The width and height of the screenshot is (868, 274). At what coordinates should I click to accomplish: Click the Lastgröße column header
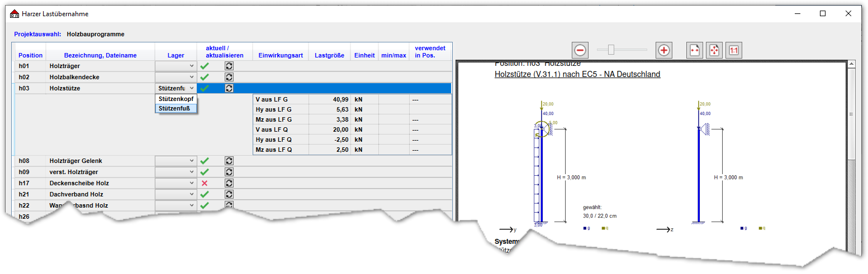pyautogui.click(x=329, y=55)
